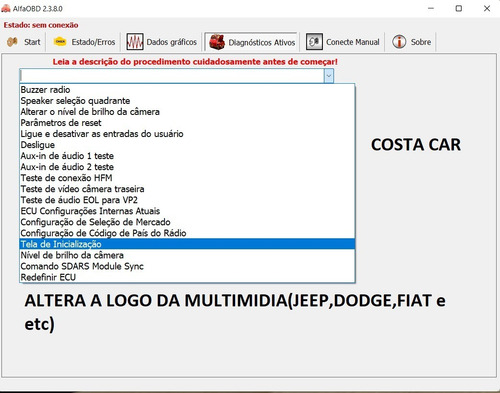Maximize the AlfaOBD window

[x=459, y=8]
